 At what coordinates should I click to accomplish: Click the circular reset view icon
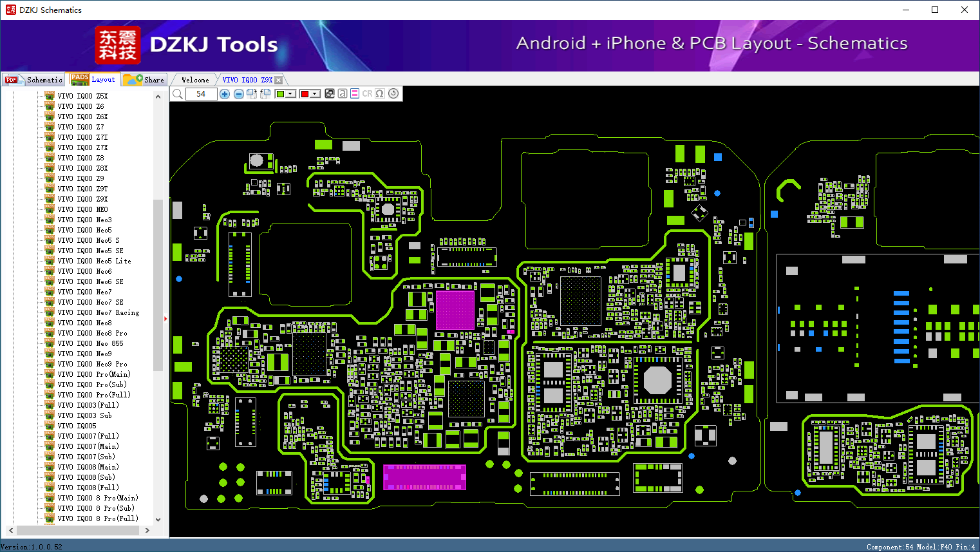[393, 93]
